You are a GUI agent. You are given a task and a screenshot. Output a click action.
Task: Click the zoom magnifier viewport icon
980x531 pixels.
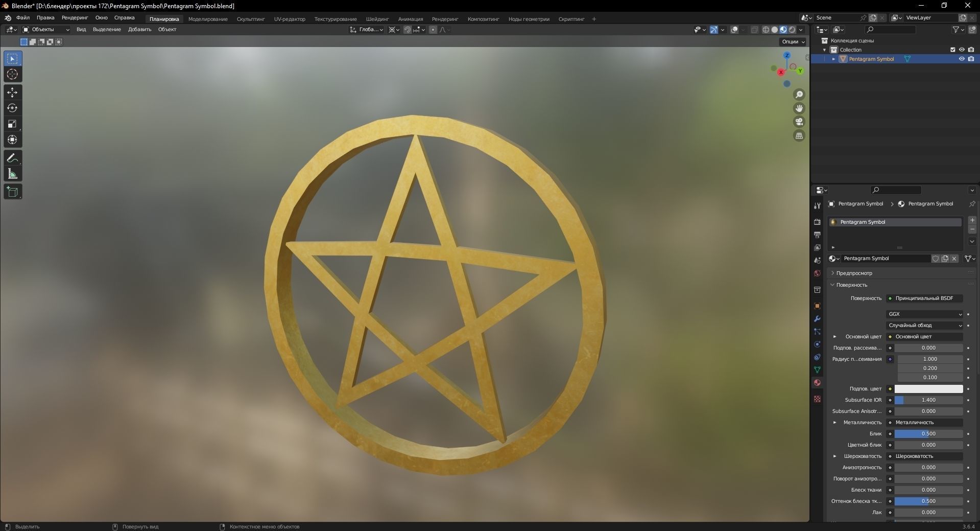coord(799,95)
